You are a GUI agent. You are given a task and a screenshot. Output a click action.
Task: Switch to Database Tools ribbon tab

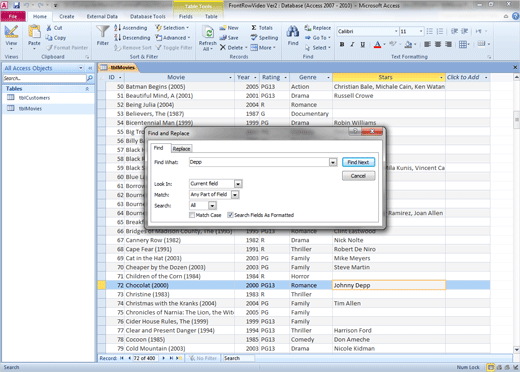click(x=147, y=16)
